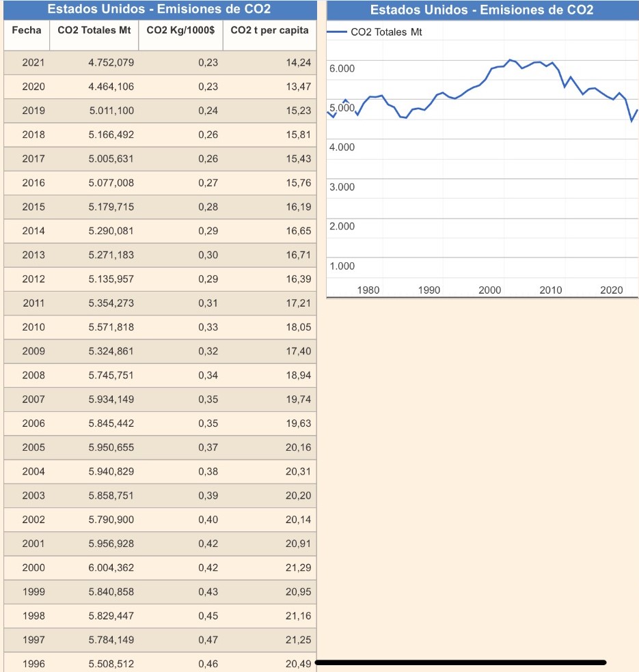Viewport: 639px width, 672px height.
Task: Select the 2016 year row
Action: click(x=33, y=183)
